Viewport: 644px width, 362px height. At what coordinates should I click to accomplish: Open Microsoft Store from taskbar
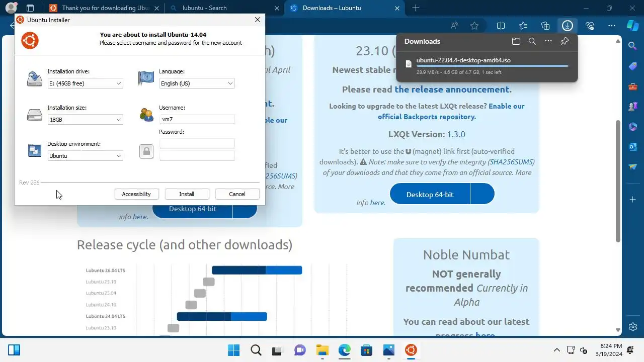366,350
